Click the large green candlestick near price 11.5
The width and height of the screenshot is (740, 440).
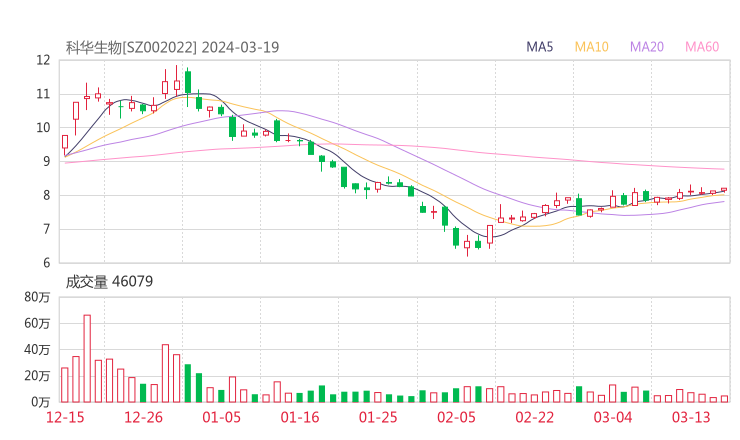point(188,82)
